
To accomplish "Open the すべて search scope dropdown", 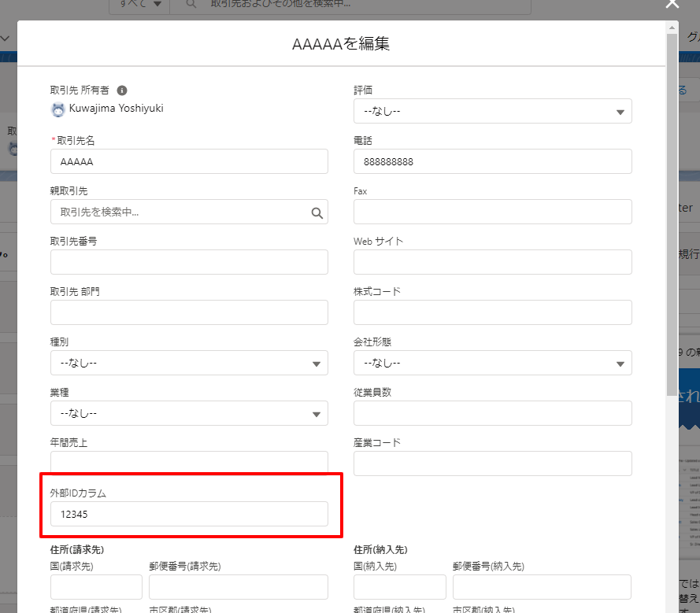I will (139, 5).
